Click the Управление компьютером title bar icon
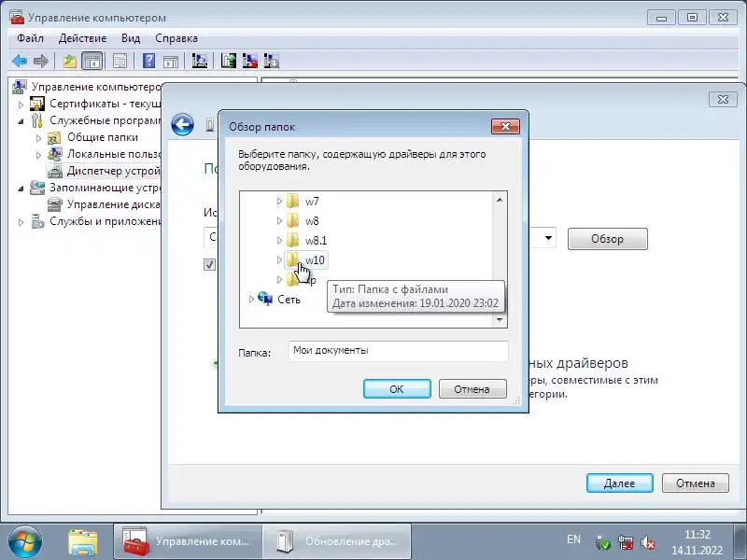747x560 pixels. click(17, 17)
